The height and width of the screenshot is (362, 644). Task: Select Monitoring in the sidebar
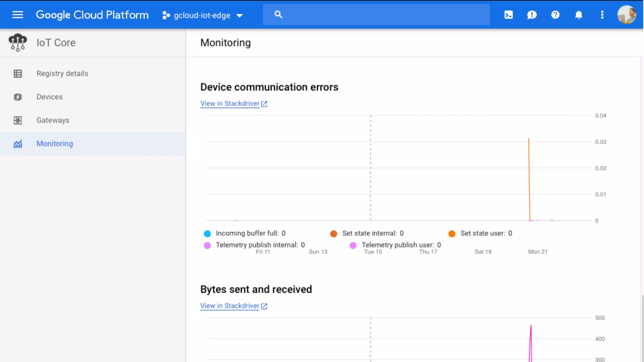tap(55, 144)
